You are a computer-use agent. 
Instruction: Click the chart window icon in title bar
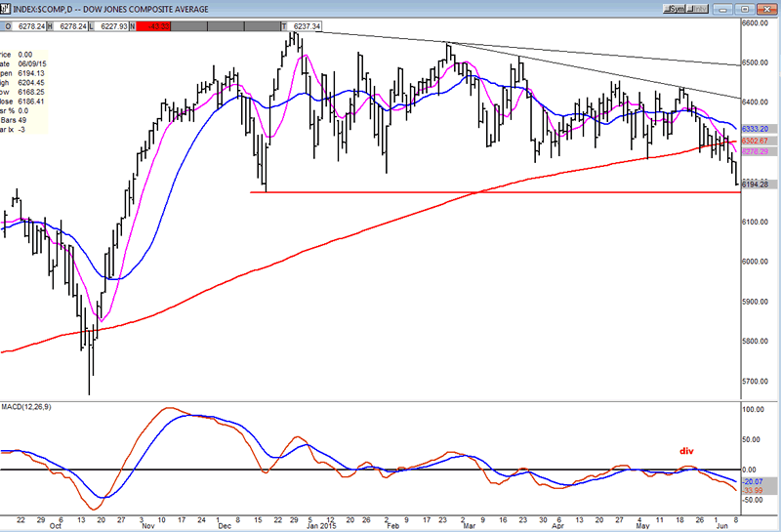point(7,7)
